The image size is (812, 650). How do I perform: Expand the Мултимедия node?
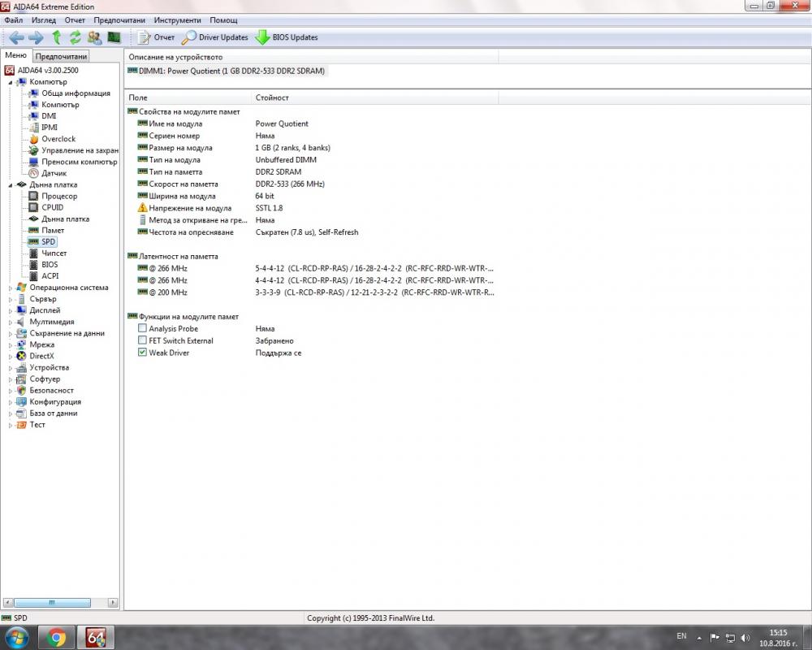[x=10, y=322]
